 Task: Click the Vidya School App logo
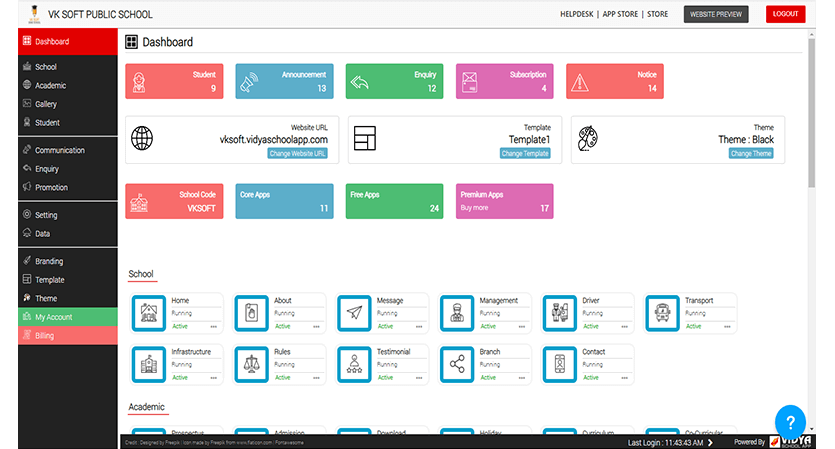(790, 442)
